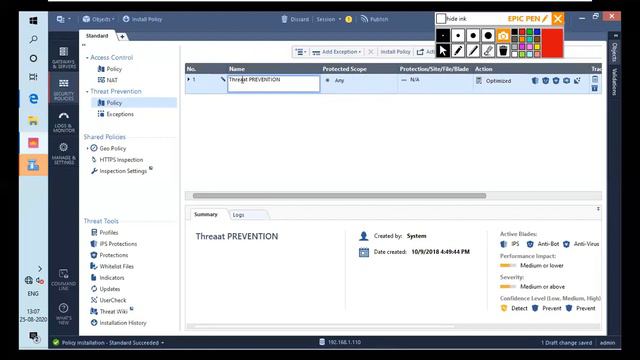Screen dimensions: 640x360
Task: Collapse the Threat Prevention tree section
Action: (x=87, y=92)
